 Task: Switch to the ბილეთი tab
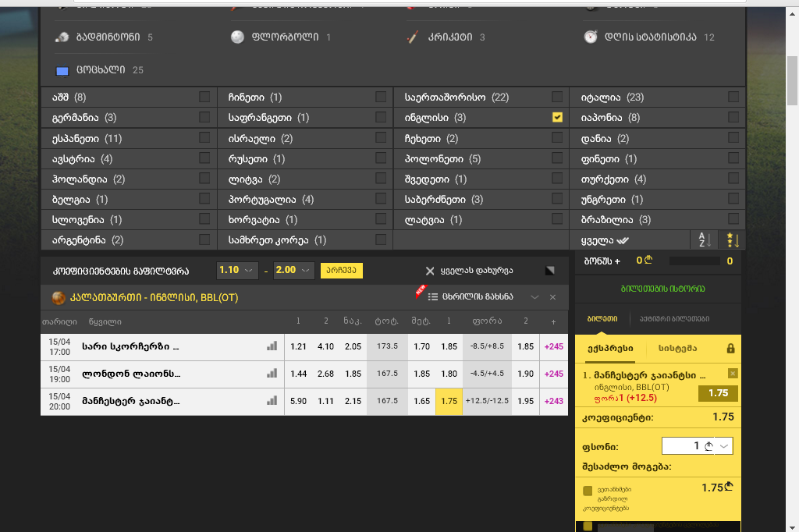[x=602, y=318]
